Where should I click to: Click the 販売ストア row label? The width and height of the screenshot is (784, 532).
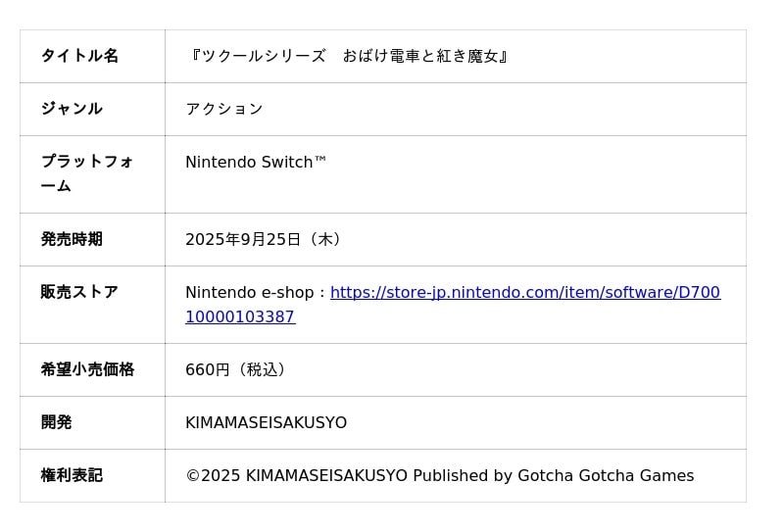tap(79, 292)
